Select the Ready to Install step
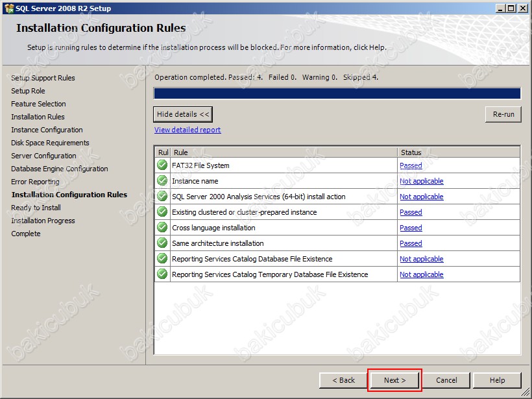Image resolution: width=532 pixels, height=399 pixels. tap(36, 208)
